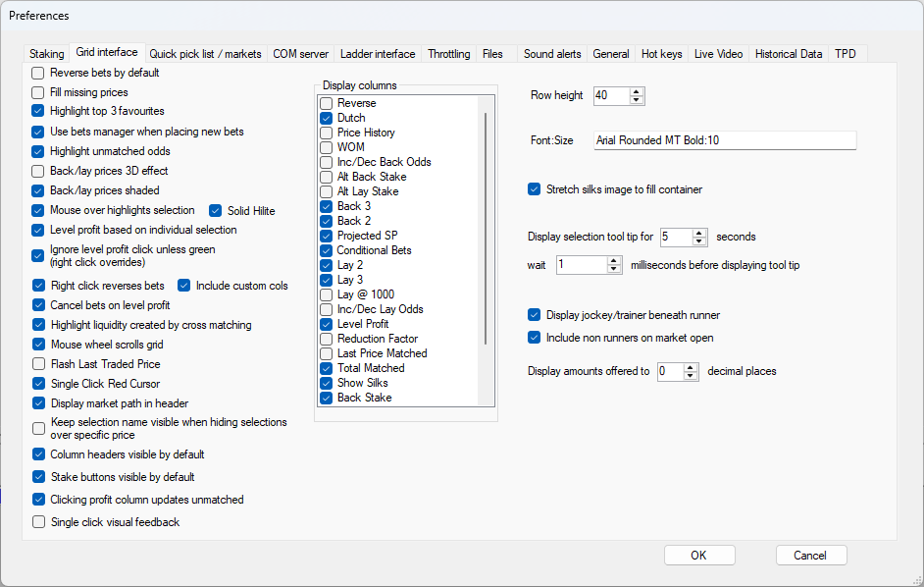Decrease tool tip seconds with down arrow
The image size is (924, 587).
click(x=699, y=240)
